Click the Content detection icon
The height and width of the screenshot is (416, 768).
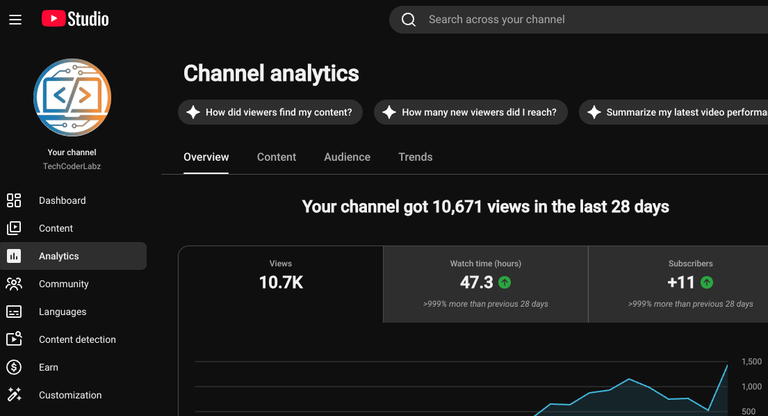click(x=14, y=339)
